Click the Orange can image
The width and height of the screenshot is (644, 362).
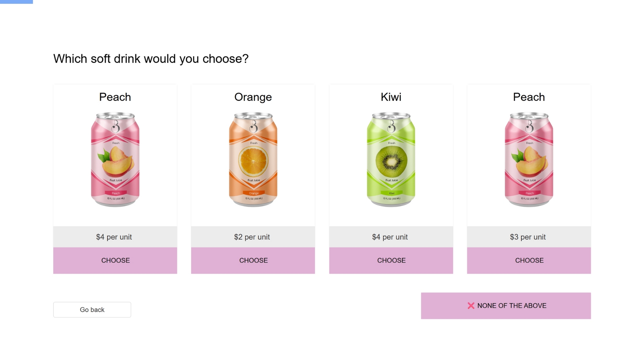pyautogui.click(x=253, y=160)
